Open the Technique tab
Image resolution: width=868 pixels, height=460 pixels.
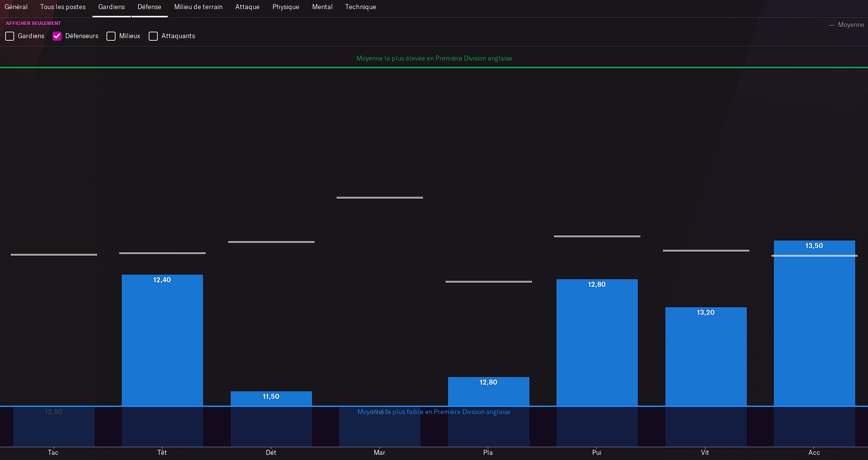click(360, 7)
